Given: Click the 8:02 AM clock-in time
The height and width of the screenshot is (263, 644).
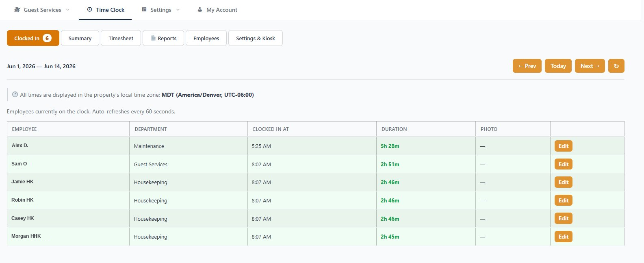Looking at the screenshot, I should click(x=261, y=164).
